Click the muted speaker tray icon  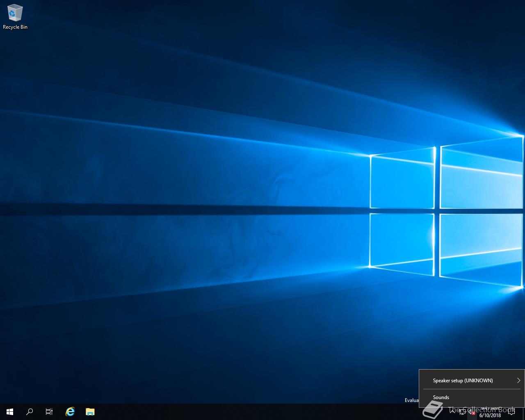click(472, 412)
